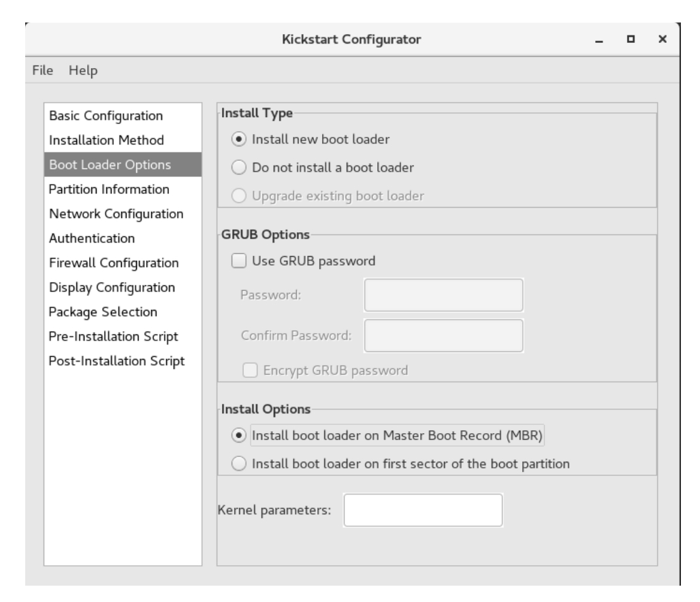Screen dimensions: 700x602
Task: Open Partition Information section
Action: (x=109, y=189)
